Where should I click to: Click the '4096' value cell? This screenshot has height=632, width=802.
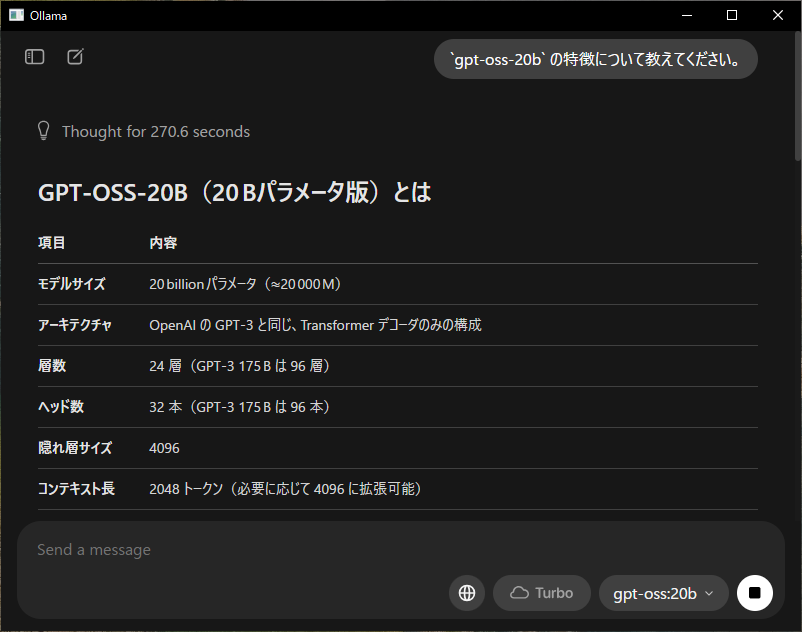click(x=164, y=448)
